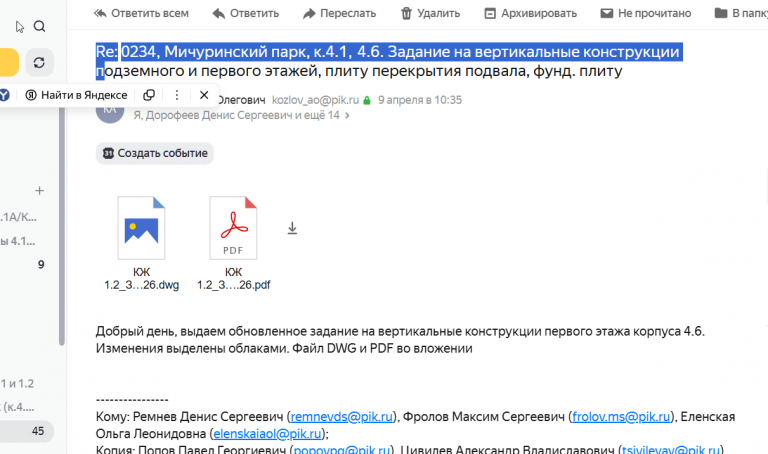The image size is (768, 454).
Task: Open the КЖ 1.2_3…26.pdf attachment
Action: (234, 243)
